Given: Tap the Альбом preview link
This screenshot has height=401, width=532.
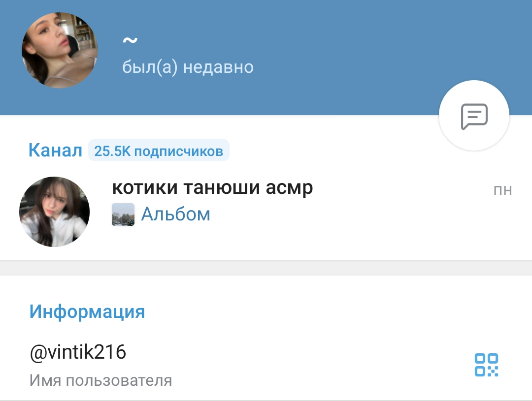Looking at the screenshot, I should (x=175, y=214).
